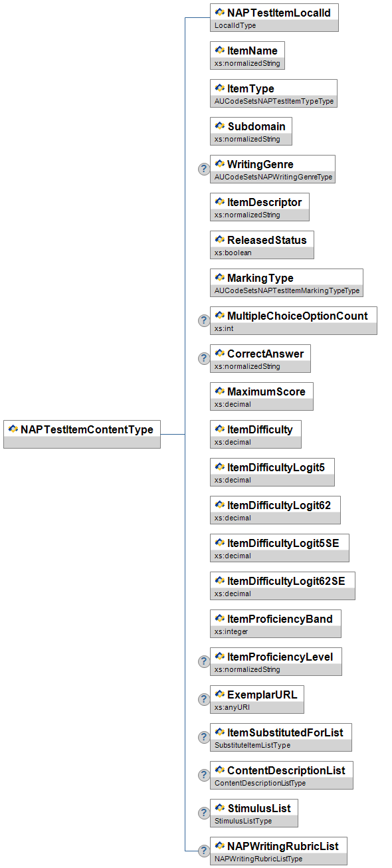Click the question mark beside ContentDescriptionList

tap(204, 775)
